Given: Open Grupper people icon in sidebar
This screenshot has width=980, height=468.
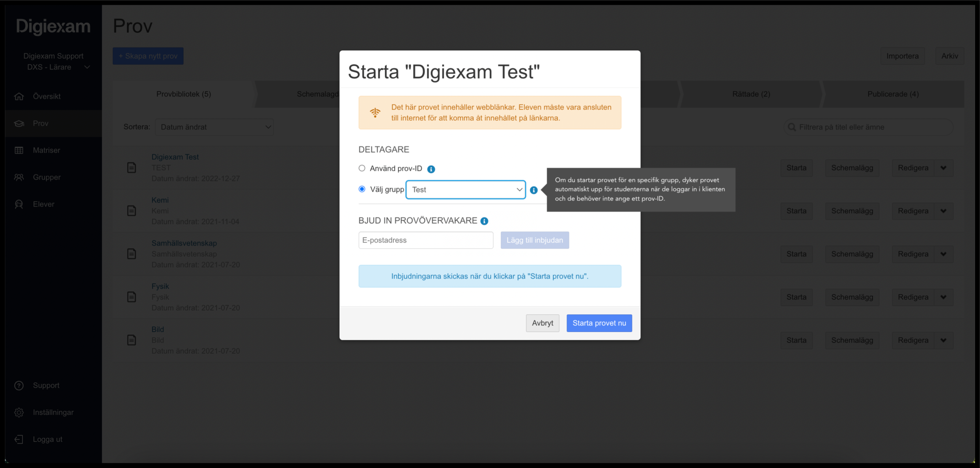Looking at the screenshot, I should point(19,177).
